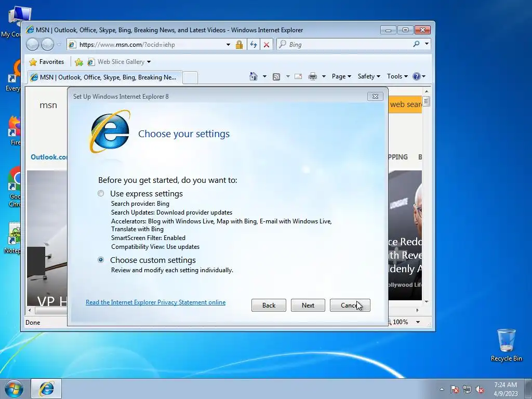Open a new blank tab

[190, 78]
